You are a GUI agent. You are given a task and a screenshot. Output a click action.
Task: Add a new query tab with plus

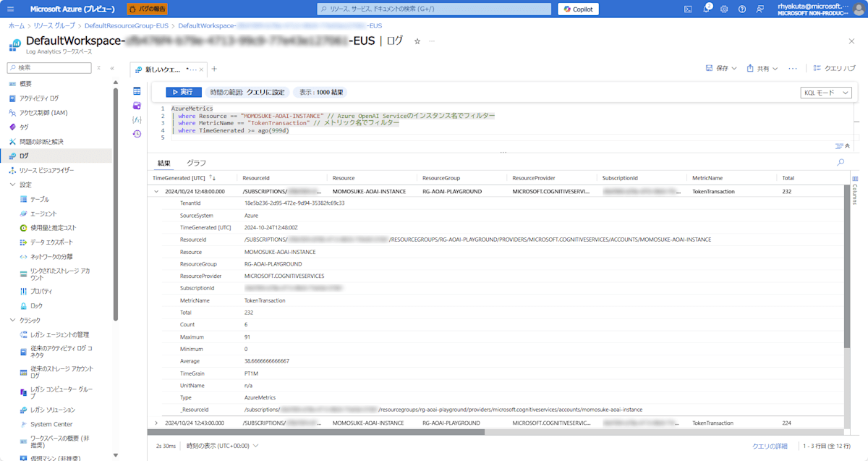[214, 69]
